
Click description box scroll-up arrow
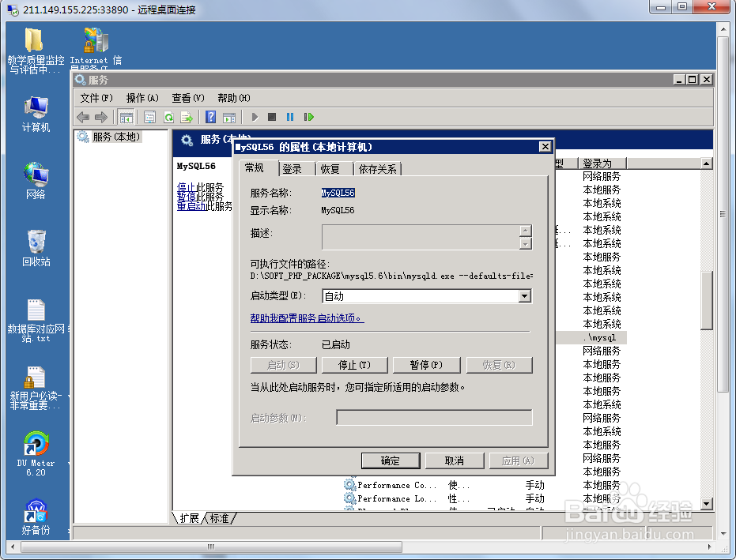coord(526,231)
